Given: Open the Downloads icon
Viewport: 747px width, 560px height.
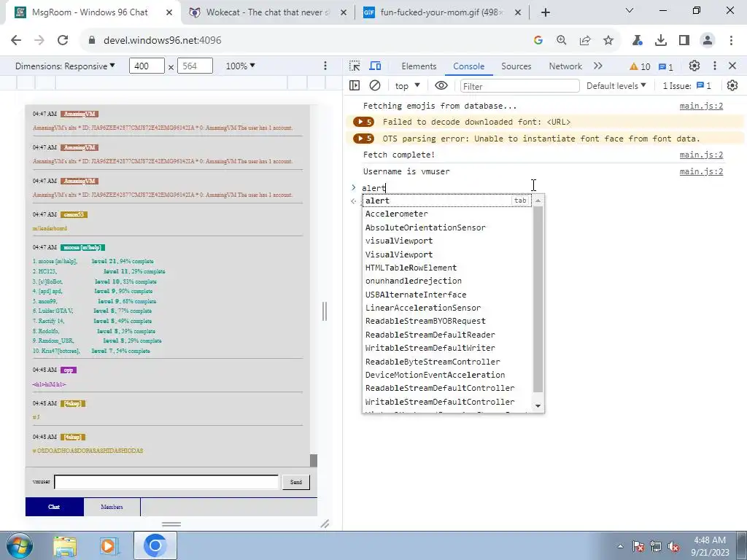Looking at the screenshot, I should tap(661, 41).
